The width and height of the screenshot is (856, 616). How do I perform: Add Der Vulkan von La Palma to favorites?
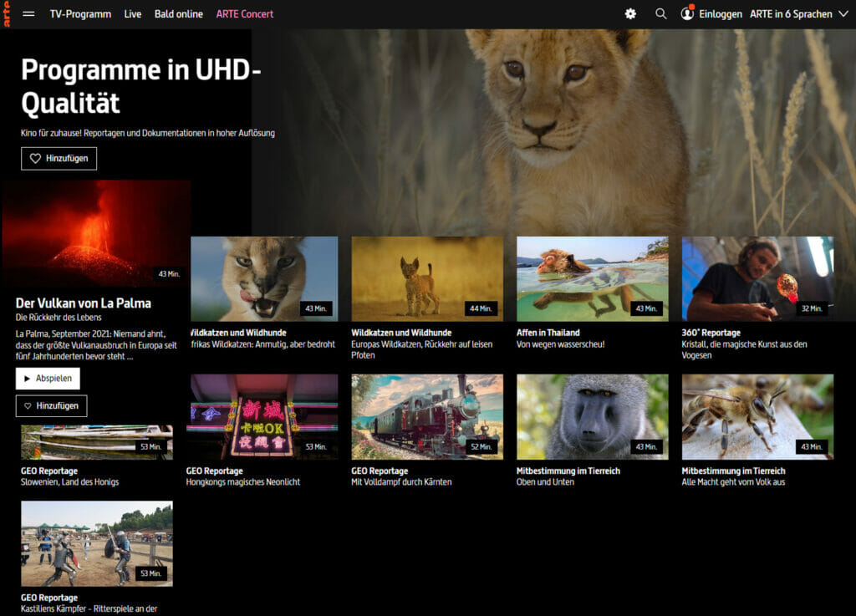[x=51, y=405]
